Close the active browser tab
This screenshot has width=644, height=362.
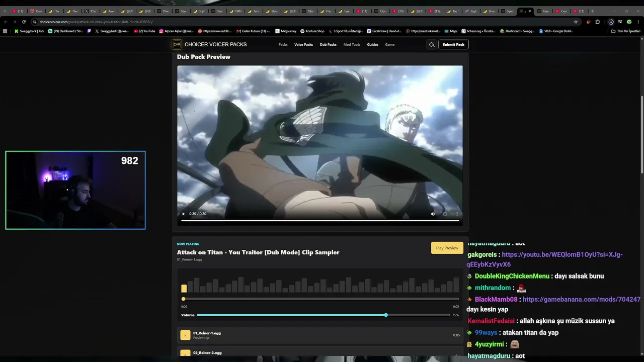tap(529, 11)
